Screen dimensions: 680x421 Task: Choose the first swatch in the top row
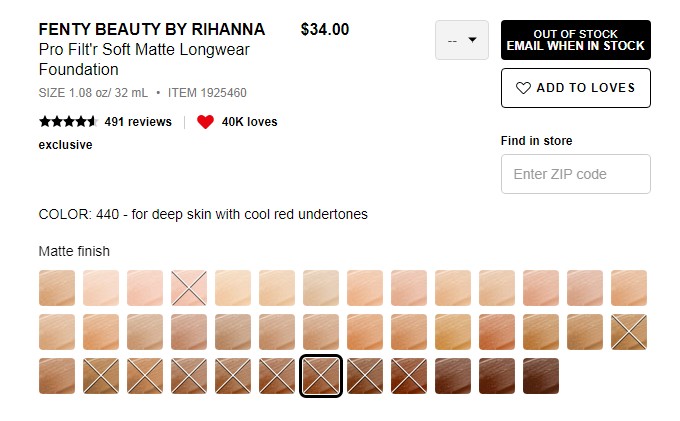click(x=57, y=288)
